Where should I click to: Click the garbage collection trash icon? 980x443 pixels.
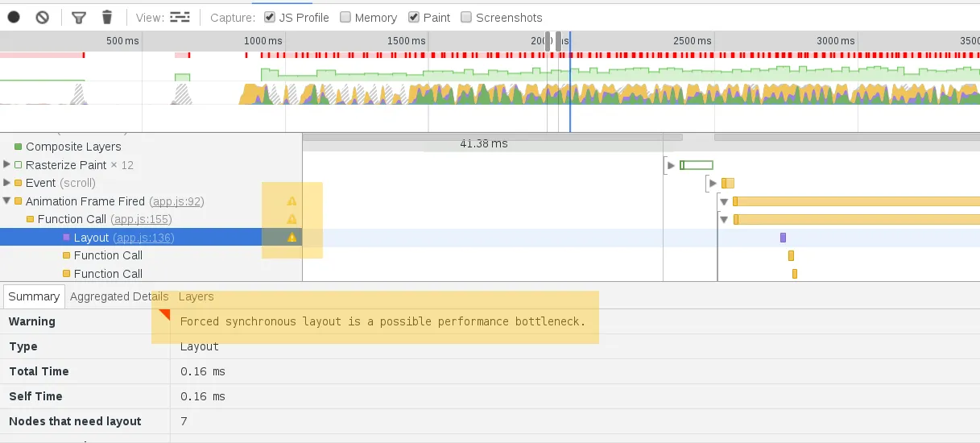click(107, 17)
